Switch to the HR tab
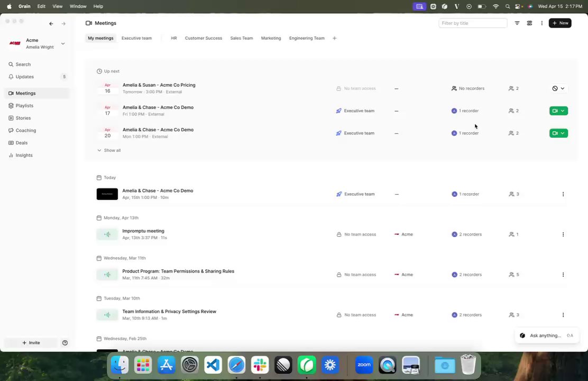Image resolution: width=588 pixels, height=381 pixels. coord(173,38)
